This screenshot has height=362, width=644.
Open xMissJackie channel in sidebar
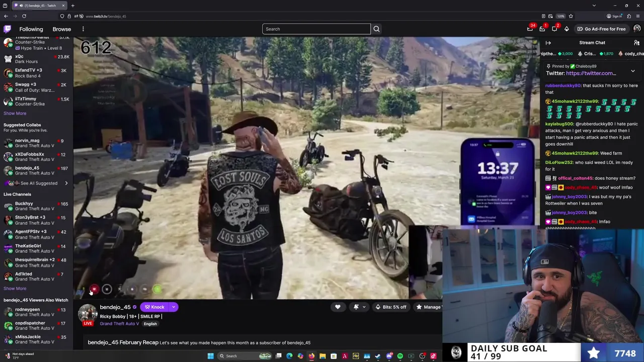[35, 339]
